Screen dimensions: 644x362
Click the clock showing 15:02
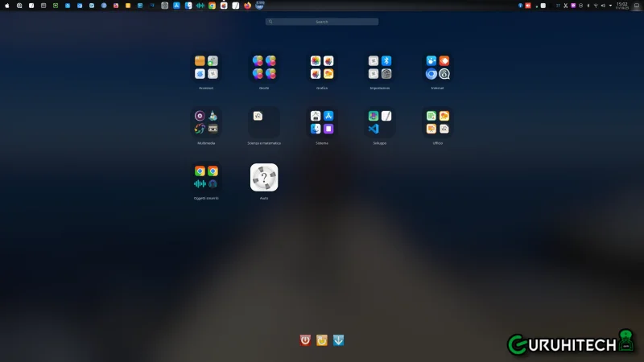pyautogui.click(x=621, y=6)
